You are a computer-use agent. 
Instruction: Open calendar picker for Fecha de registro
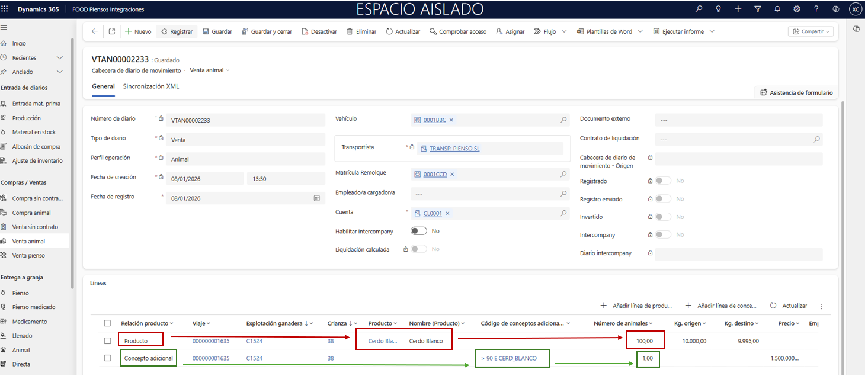point(316,198)
